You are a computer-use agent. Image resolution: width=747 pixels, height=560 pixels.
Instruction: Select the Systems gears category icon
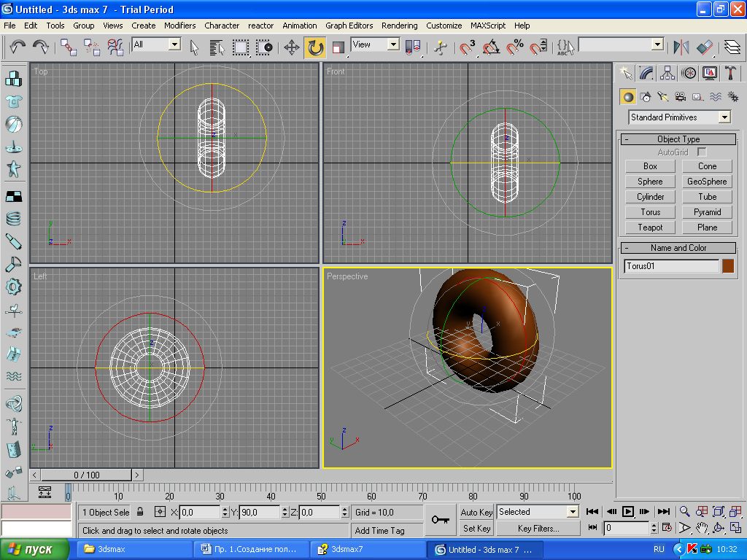pyautogui.click(x=733, y=97)
